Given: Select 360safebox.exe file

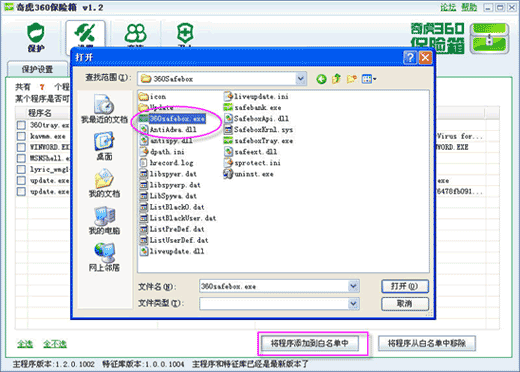Looking at the screenshot, I should (172, 119).
